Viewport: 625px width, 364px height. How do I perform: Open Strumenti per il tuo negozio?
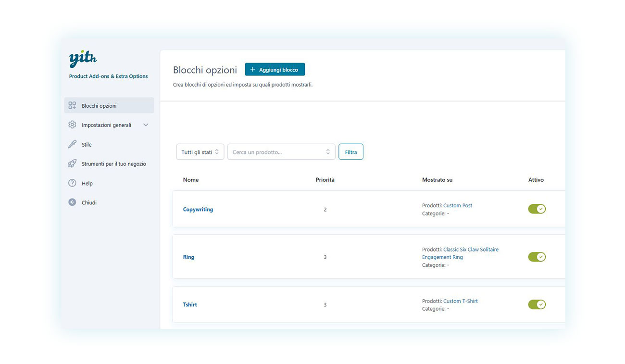[109, 164]
